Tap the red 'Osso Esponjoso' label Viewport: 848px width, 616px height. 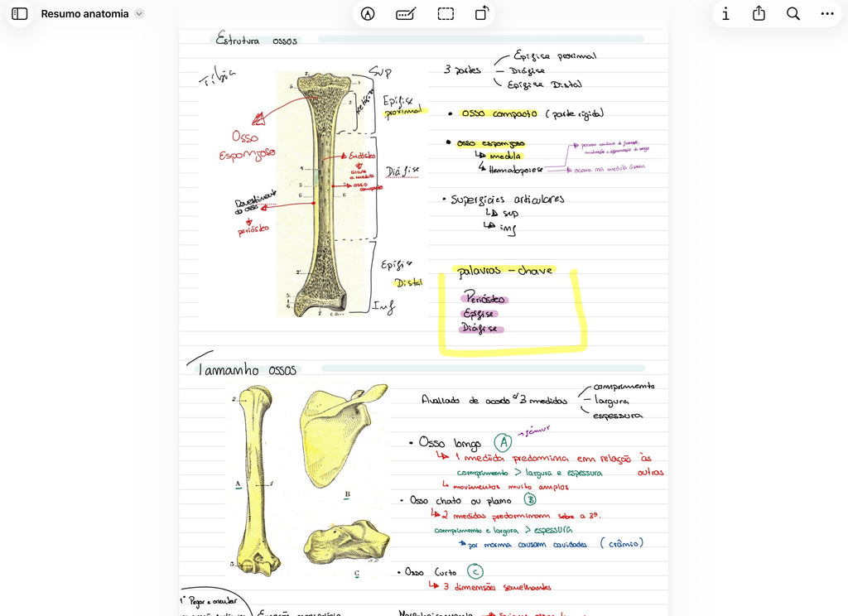point(247,146)
